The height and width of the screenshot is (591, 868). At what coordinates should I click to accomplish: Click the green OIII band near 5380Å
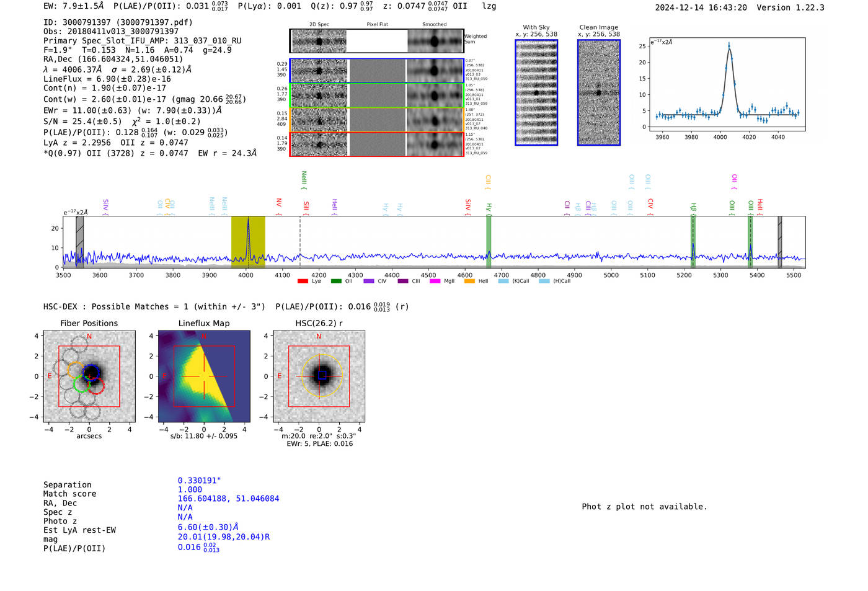[x=750, y=242]
